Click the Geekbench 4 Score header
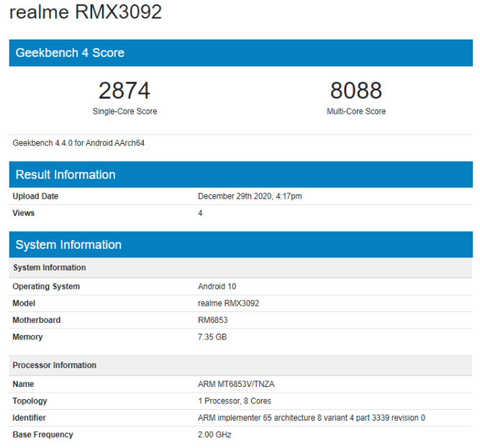This screenshot has height=448, width=480. pos(70,52)
